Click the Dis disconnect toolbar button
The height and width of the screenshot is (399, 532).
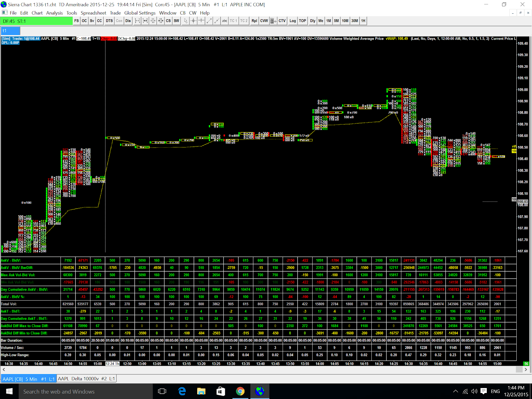click(x=128, y=21)
